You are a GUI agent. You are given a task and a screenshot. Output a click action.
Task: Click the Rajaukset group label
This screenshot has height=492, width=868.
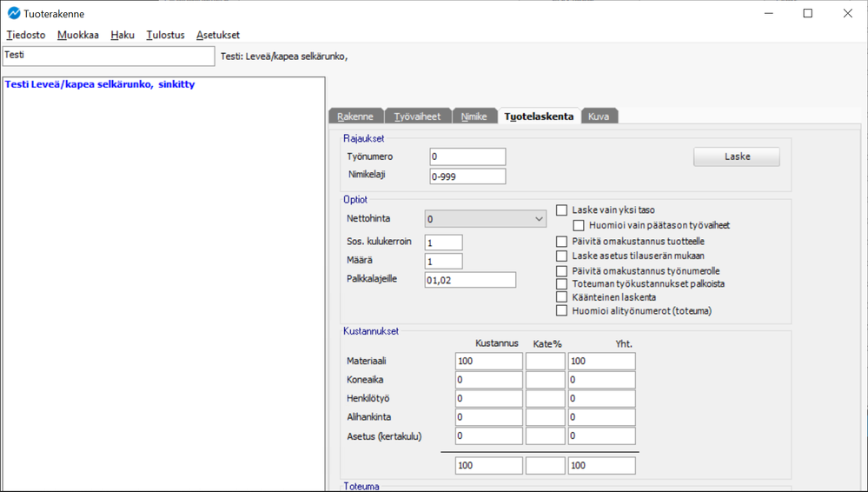(364, 138)
